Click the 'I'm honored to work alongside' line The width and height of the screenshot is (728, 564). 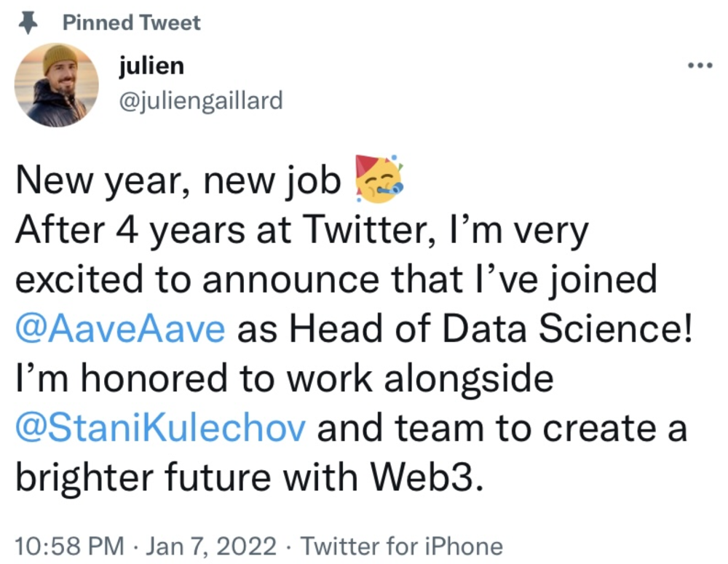[x=284, y=378]
